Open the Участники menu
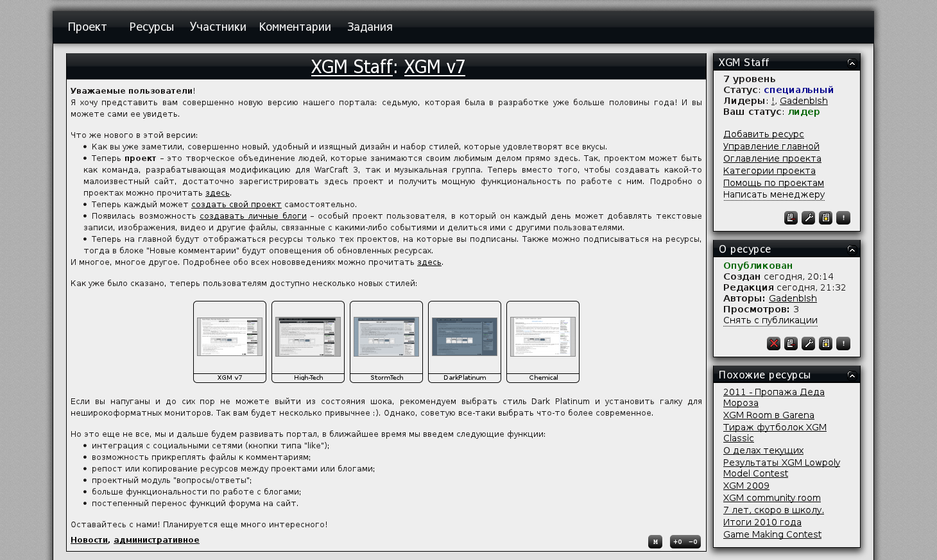Viewport: 937px width, 560px height. [x=218, y=27]
